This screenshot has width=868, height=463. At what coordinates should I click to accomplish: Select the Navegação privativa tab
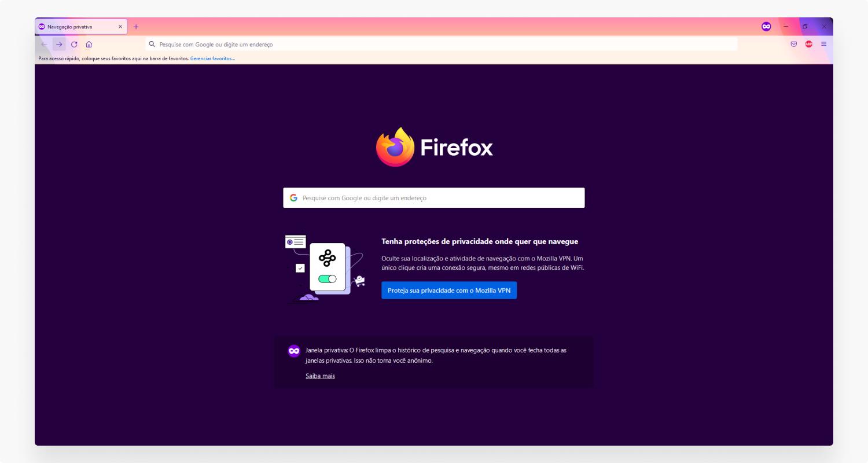click(80, 27)
